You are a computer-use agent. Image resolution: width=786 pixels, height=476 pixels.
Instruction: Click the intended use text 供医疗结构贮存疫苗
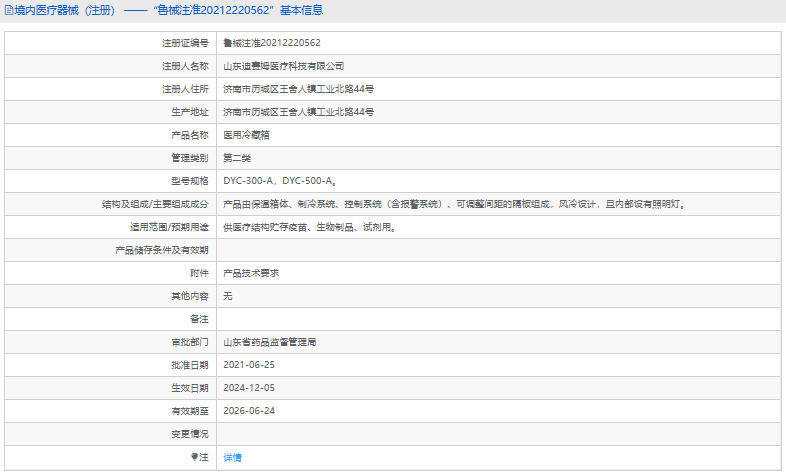(x=310, y=227)
